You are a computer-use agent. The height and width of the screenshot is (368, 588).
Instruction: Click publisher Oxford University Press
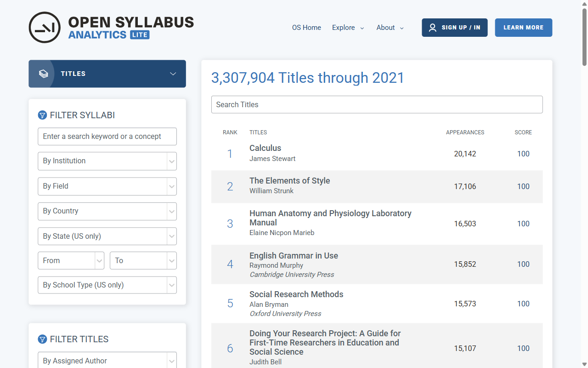click(x=285, y=314)
